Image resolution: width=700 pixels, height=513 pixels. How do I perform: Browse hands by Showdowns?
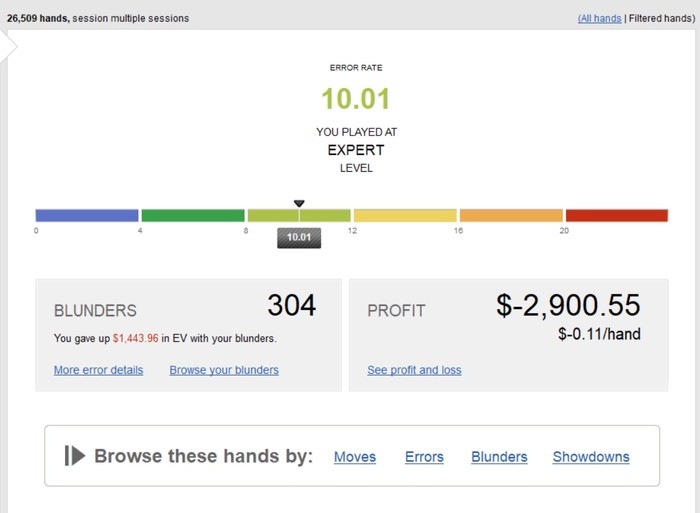click(x=591, y=457)
